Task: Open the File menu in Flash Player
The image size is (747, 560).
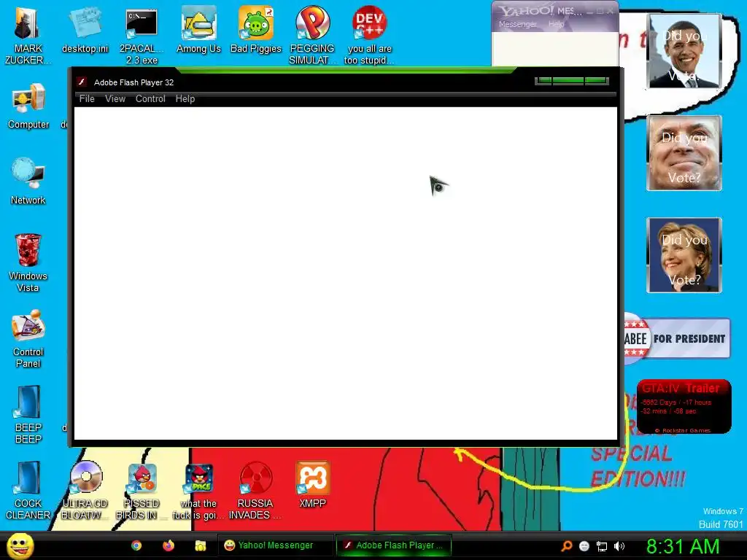Action: click(x=87, y=98)
